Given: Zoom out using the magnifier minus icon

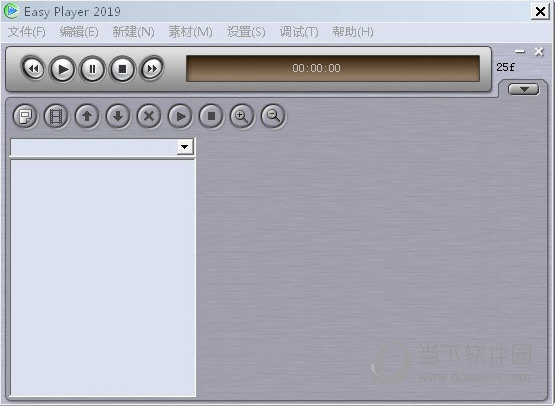Looking at the screenshot, I should coord(273,116).
